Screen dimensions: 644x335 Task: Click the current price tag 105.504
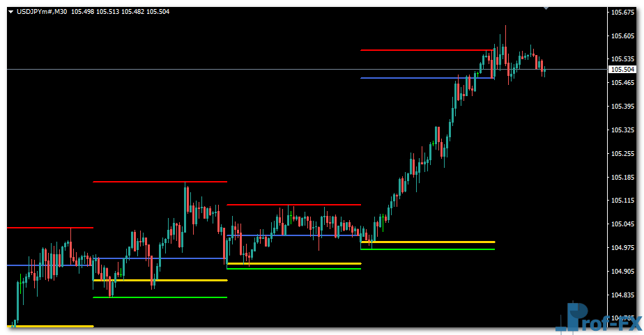pos(622,70)
